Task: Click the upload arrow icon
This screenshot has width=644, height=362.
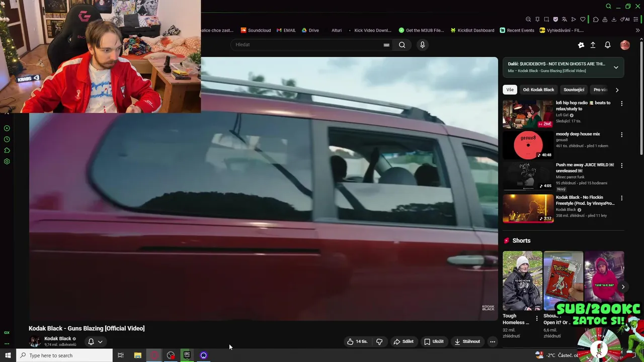Action: (x=593, y=45)
